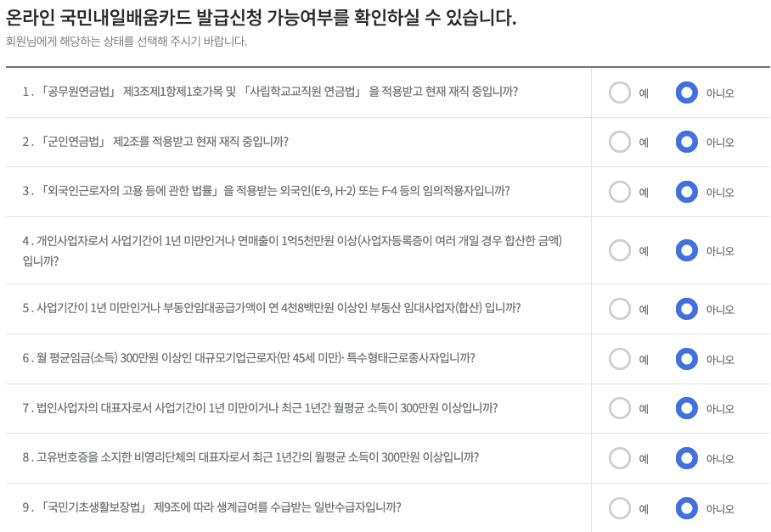Viewport: 771px width, 532px height.
Task: Select 예 for question 7 about 법인사업자 대표자
Action: point(621,408)
